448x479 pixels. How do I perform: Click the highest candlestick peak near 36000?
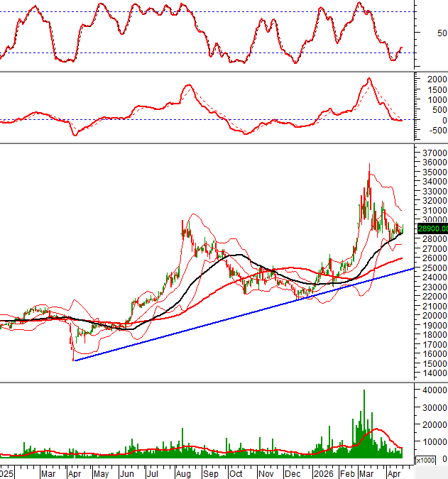369,166
